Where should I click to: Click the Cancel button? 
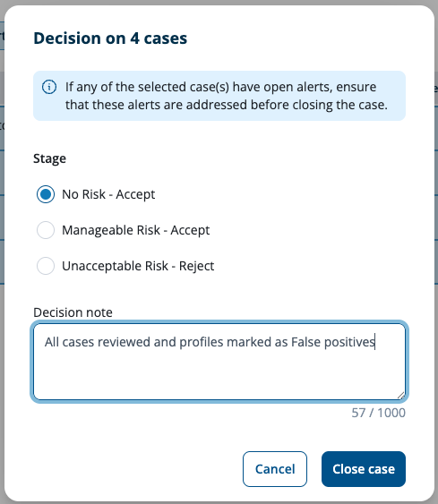click(x=275, y=469)
